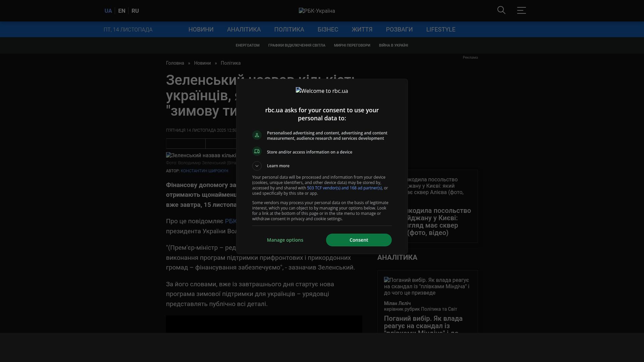This screenshot has width=644, height=362.
Task: Click the personalised advertising person icon
Action: [257, 135]
